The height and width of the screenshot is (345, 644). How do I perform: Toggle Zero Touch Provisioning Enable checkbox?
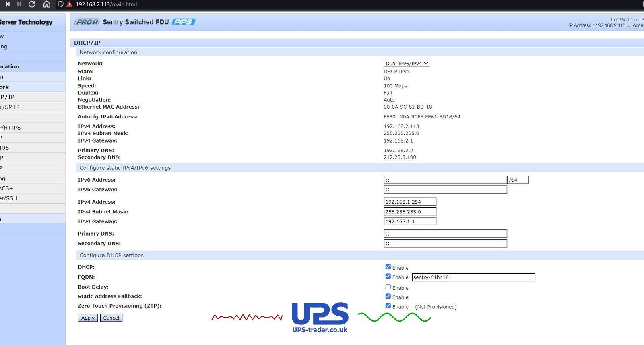click(x=388, y=306)
